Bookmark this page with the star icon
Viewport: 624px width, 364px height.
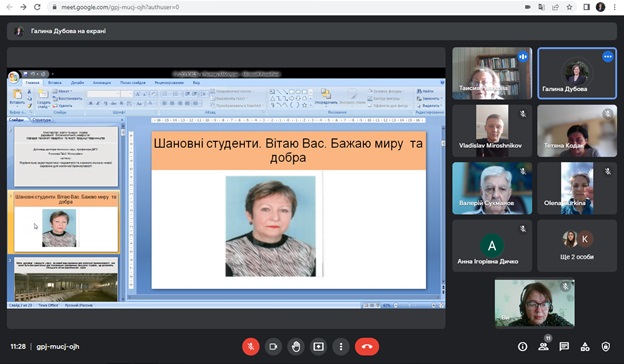(x=569, y=7)
